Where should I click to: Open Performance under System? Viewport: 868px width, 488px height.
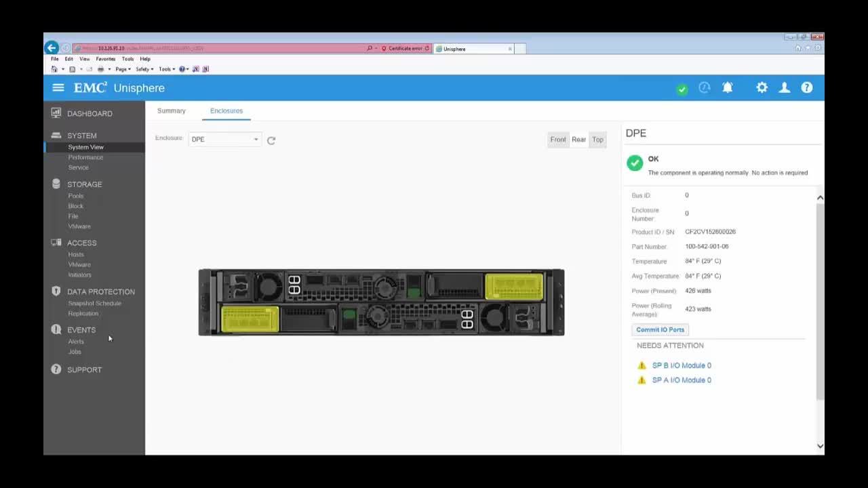[85, 157]
